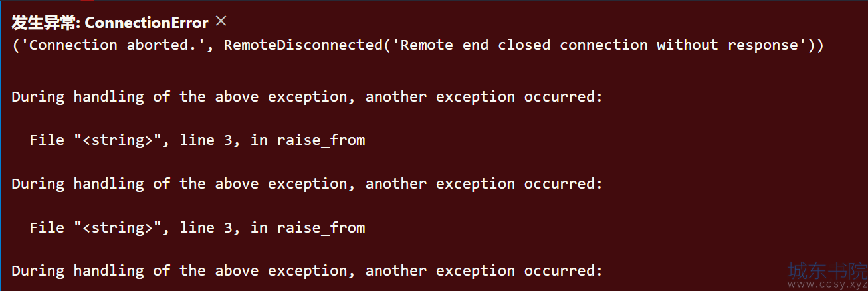Image resolution: width=868 pixels, height=291 pixels.
Task: Click the 城东书院 watermark logo
Action: 827,270
